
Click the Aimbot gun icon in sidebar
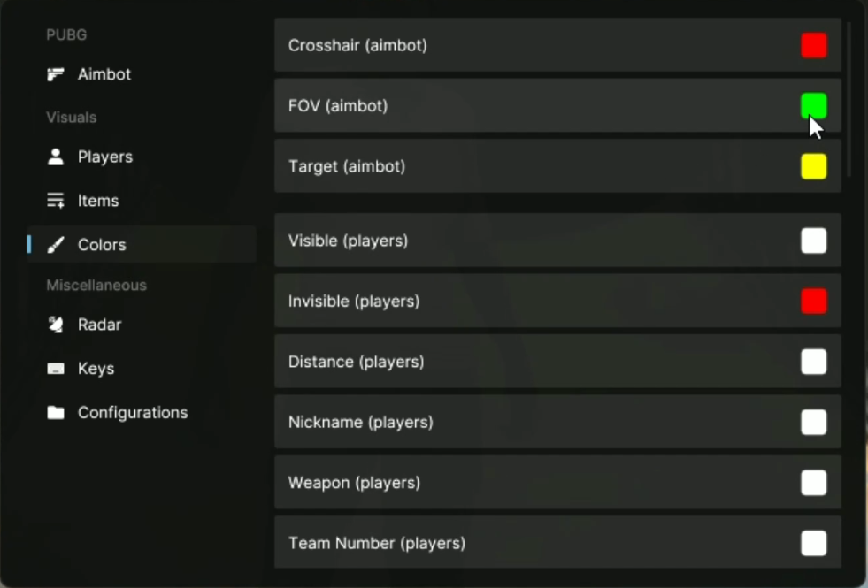click(56, 74)
